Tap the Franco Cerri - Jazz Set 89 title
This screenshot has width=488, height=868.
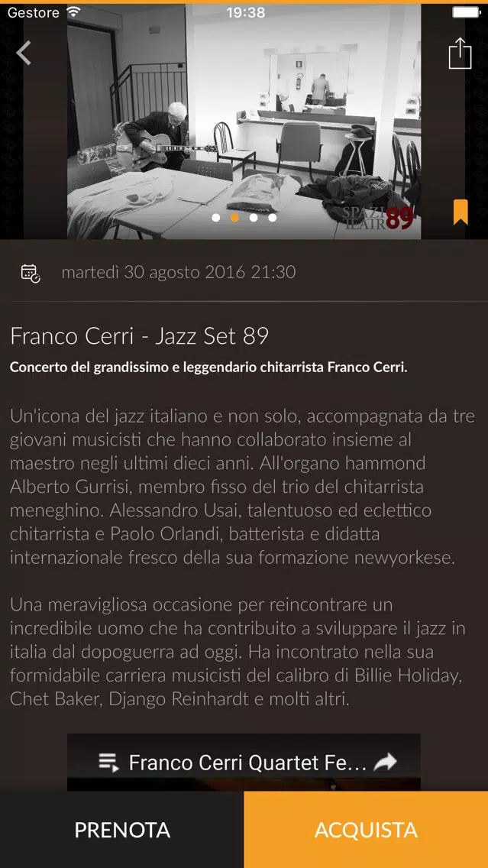[140, 336]
